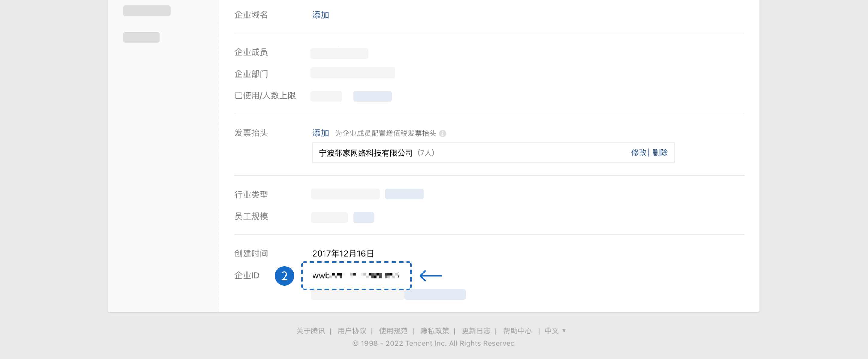The image size is (868, 359).
Task: Open 帮助中心 footer link
Action: tap(517, 331)
